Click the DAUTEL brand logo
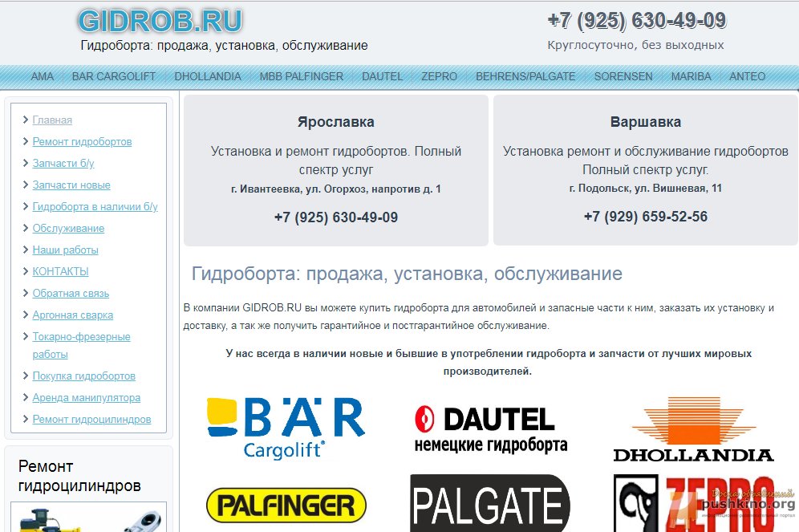 490,428
